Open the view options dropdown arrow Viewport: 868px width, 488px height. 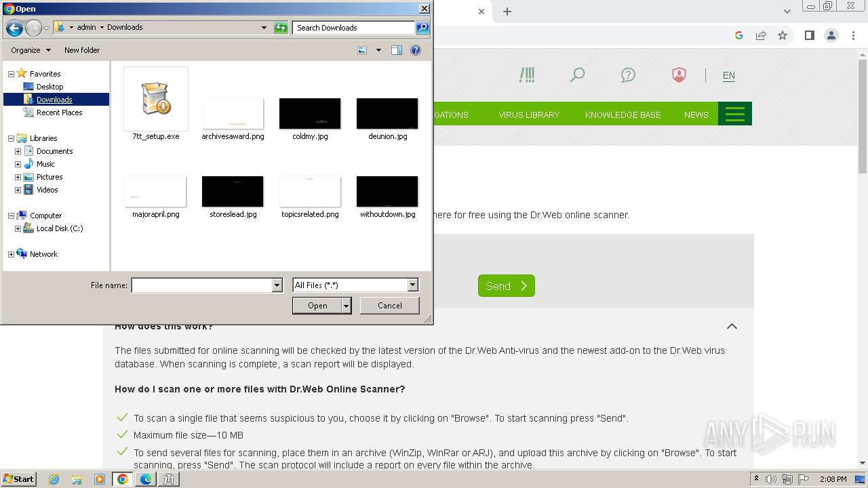378,50
